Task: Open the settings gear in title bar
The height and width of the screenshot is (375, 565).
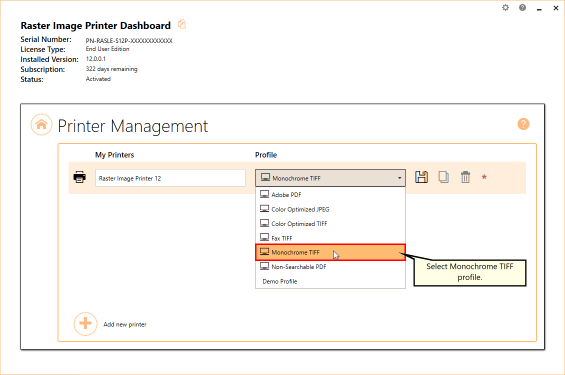Action: [506, 8]
